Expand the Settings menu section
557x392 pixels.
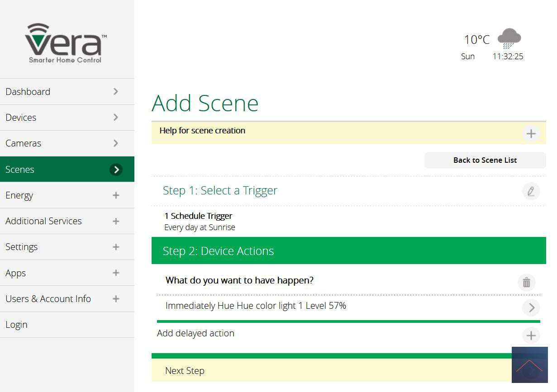[116, 247]
